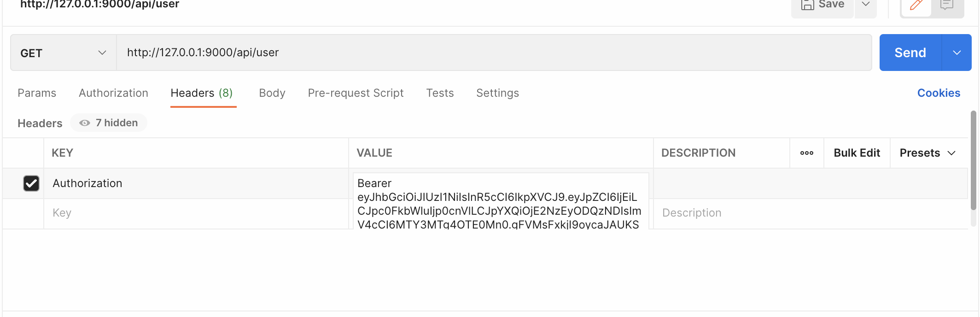Switch to the Body tab
980x317 pixels.
pyautogui.click(x=272, y=93)
